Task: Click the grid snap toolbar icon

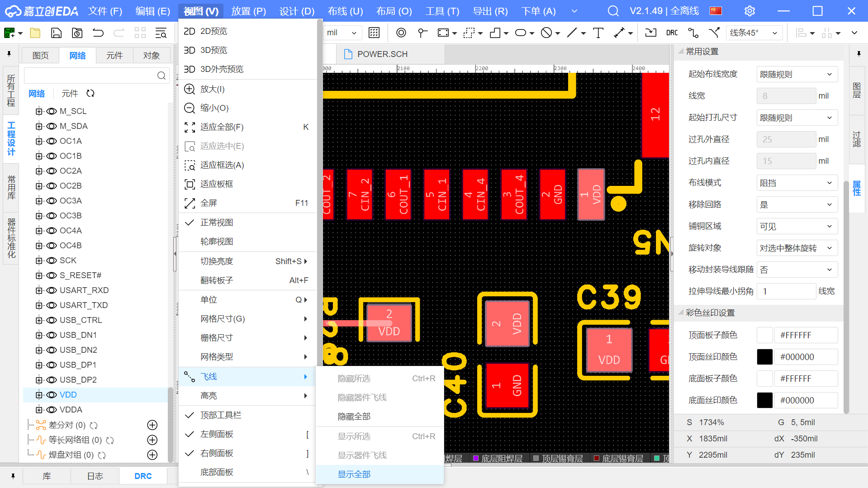Action: pyautogui.click(x=374, y=33)
